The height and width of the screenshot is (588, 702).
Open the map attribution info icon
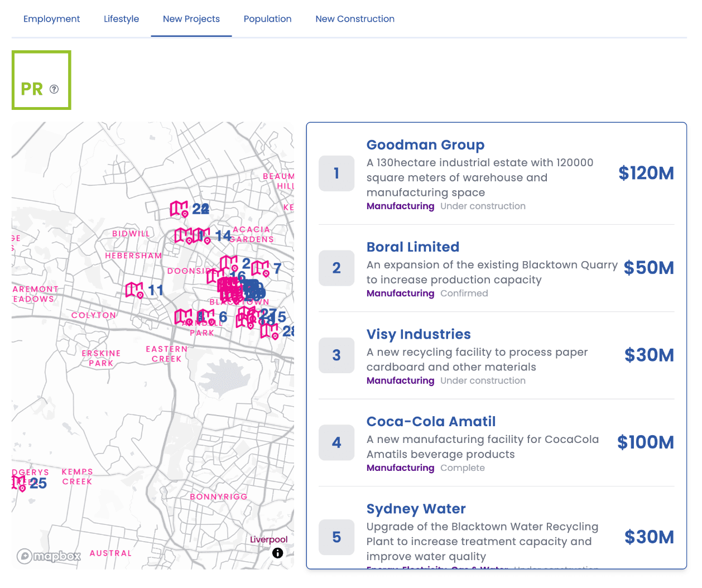pos(277,553)
